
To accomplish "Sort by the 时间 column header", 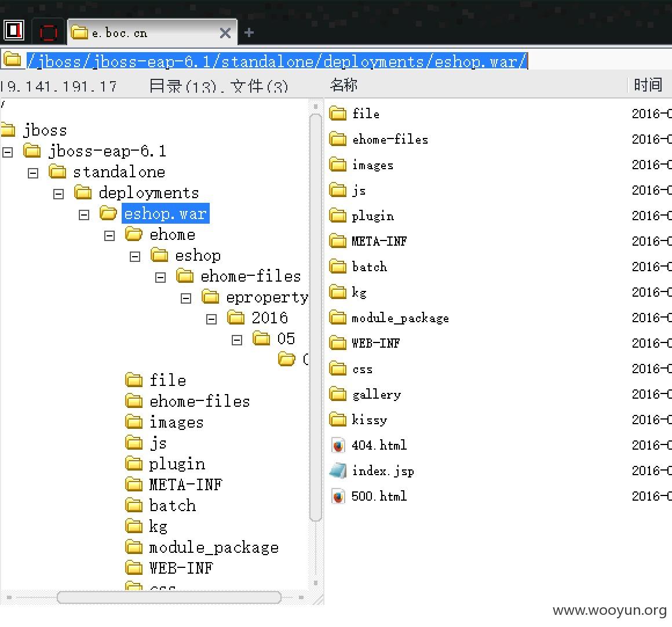I will pyautogui.click(x=648, y=85).
